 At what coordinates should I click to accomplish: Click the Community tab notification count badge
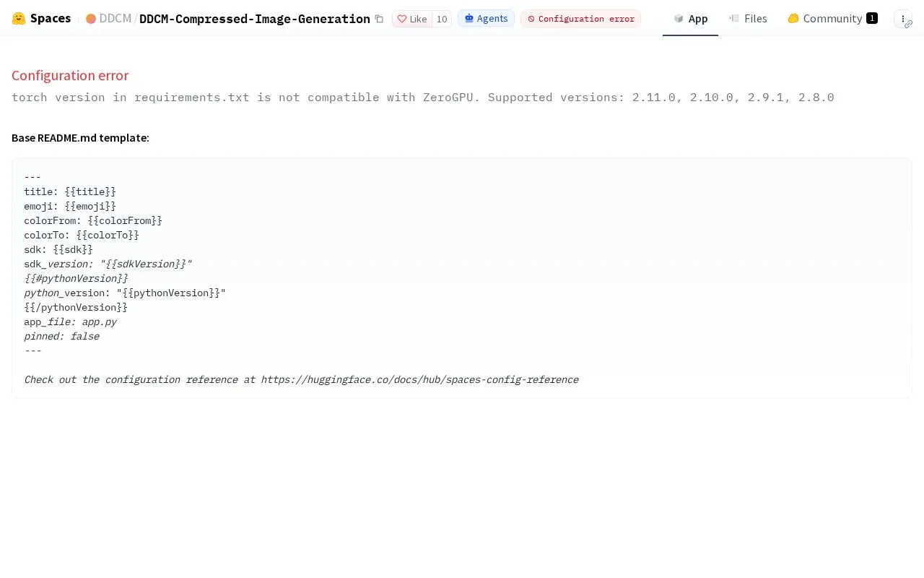pos(872,18)
